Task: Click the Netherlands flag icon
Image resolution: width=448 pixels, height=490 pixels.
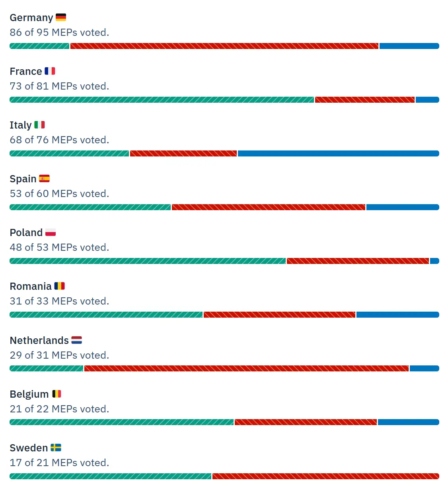Action: pyautogui.click(x=76, y=340)
